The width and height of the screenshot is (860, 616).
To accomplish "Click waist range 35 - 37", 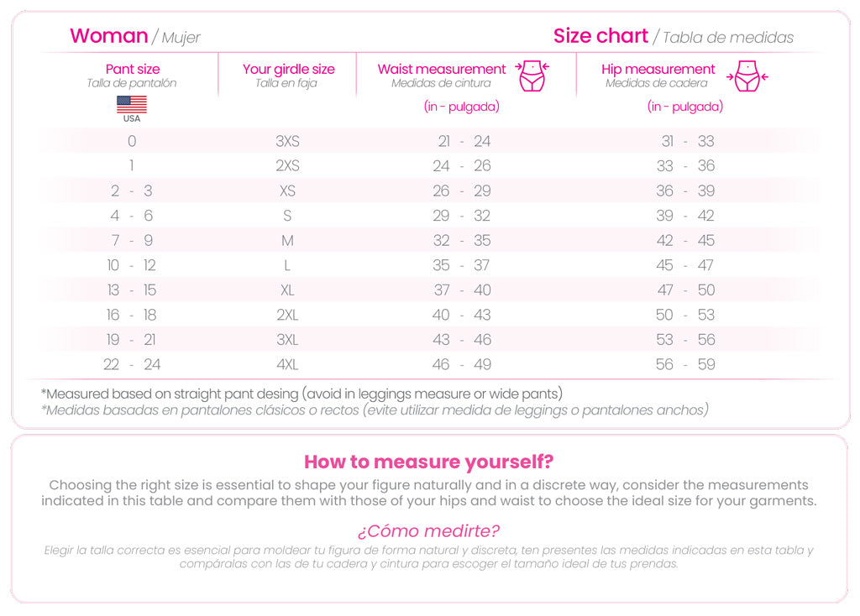I will click(x=461, y=265).
